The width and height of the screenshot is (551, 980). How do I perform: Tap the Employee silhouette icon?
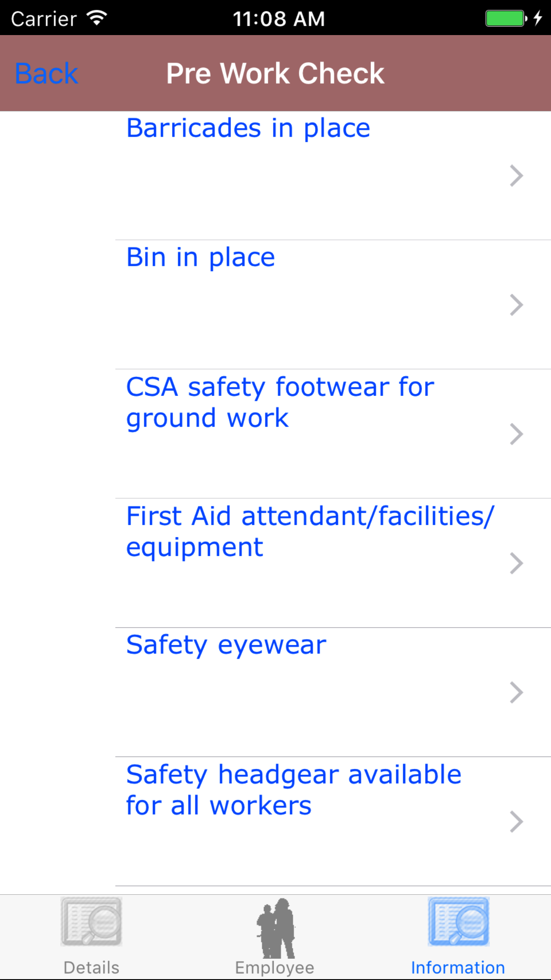(x=275, y=928)
